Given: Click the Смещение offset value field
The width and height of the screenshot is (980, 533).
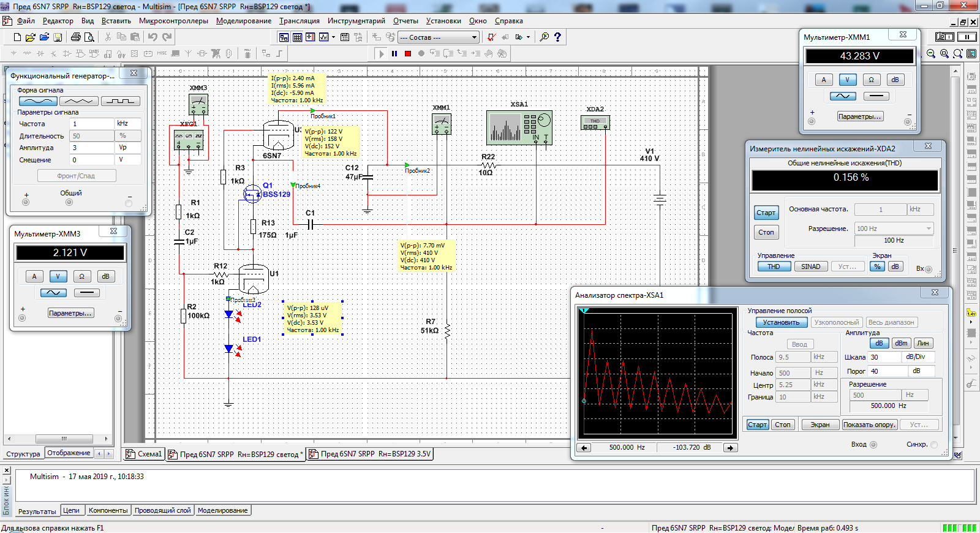Looking at the screenshot, I should tap(92, 160).
